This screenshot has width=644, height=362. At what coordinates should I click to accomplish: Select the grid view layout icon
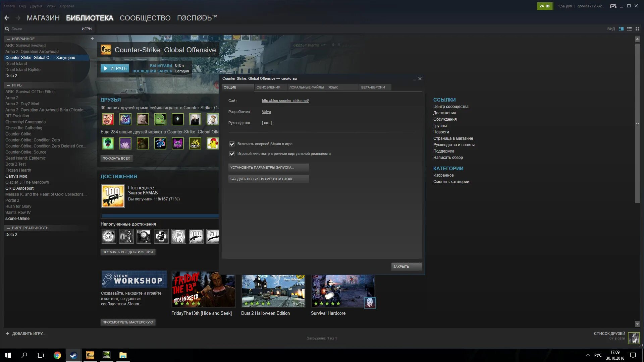pos(637,29)
